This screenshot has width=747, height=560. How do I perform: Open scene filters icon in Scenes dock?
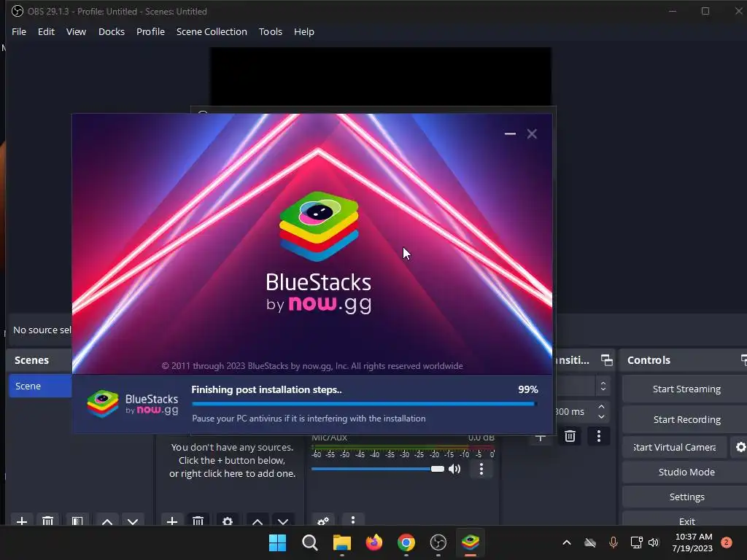pyautogui.click(x=77, y=521)
